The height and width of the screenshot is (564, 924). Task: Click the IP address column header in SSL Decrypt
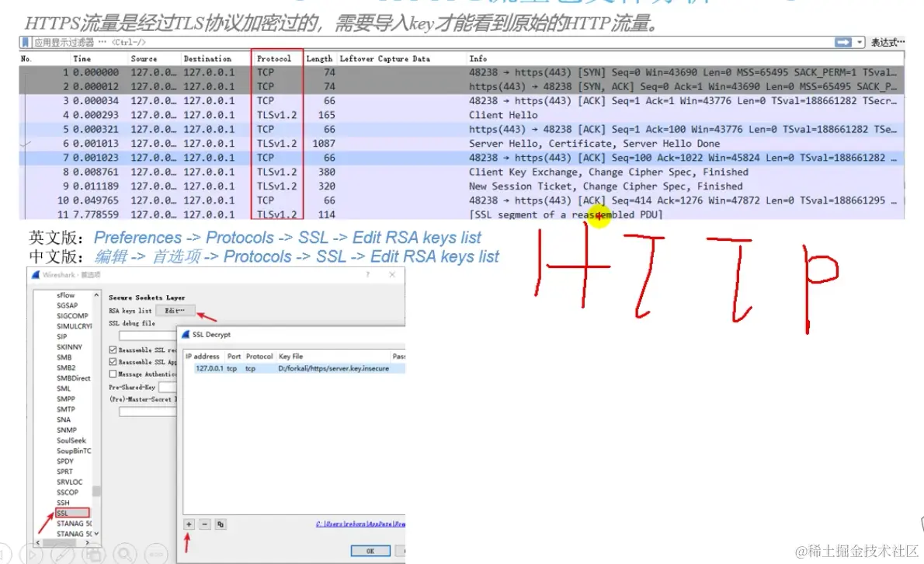coord(202,356)
